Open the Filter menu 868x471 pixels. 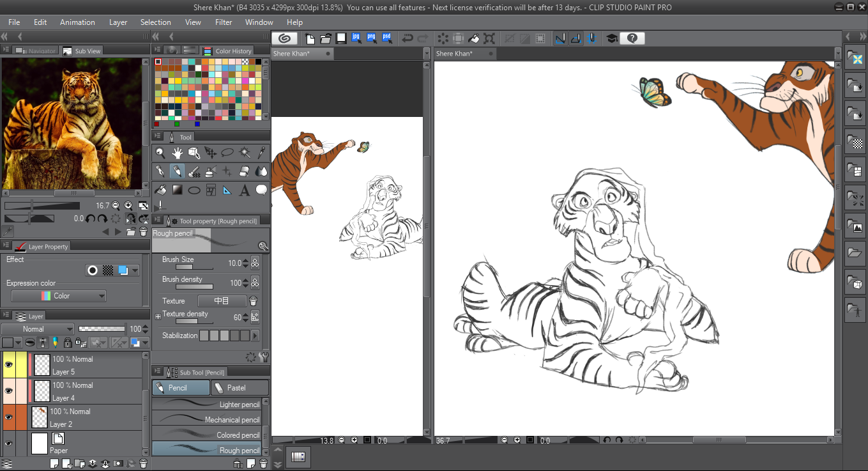coord(224,22)
